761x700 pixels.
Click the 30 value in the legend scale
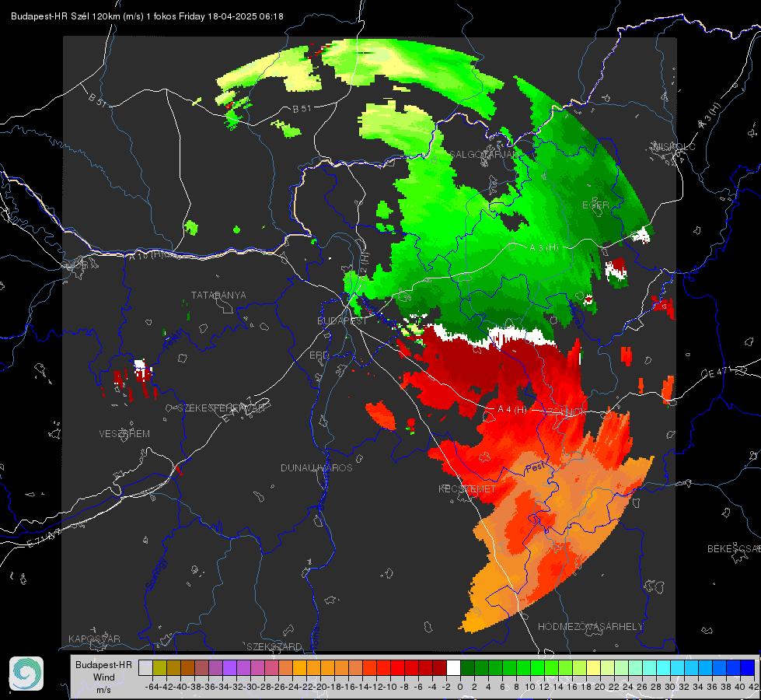click(x=670, y=687)
